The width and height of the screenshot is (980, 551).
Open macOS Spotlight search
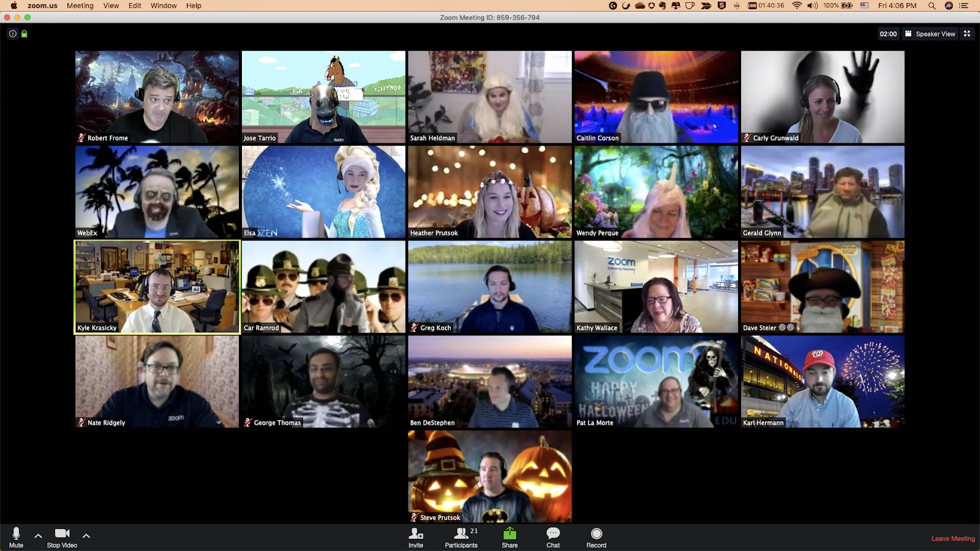(x=932, y=6)
